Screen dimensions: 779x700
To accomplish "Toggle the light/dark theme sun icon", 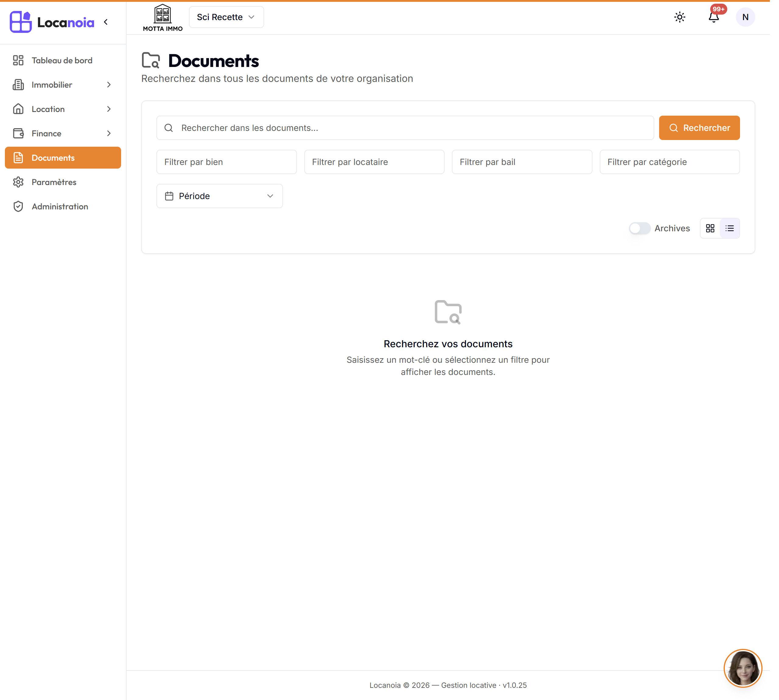I will coord(679,17).
